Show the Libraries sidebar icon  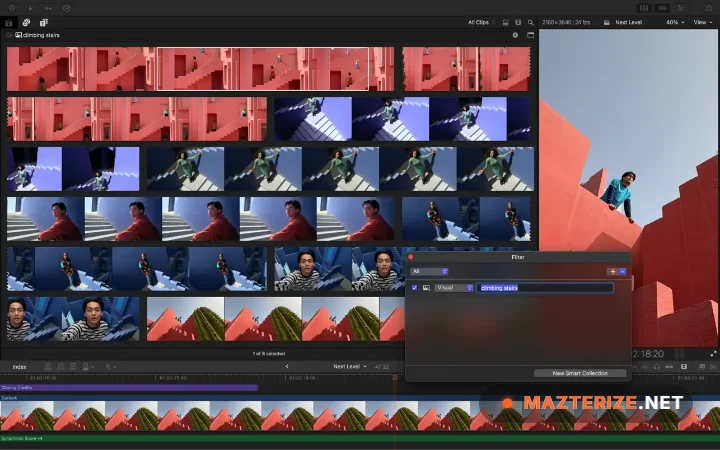tap(9, 22)
